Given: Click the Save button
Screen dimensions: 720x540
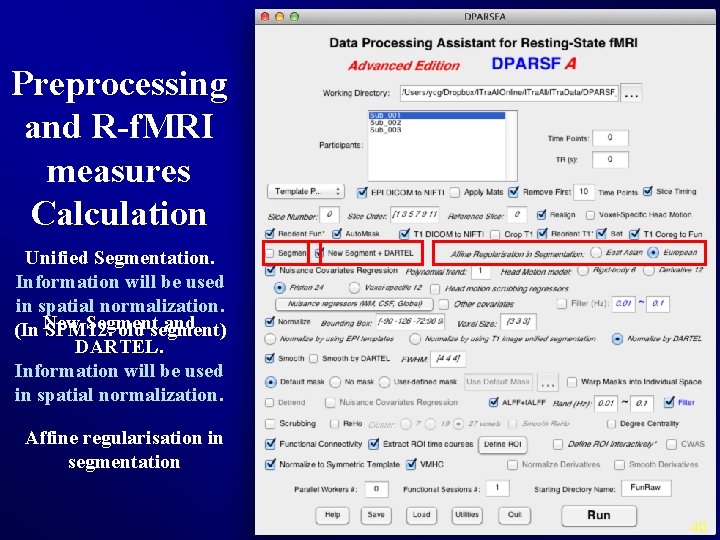Looking at the screenshot, I should coord(376,515).
